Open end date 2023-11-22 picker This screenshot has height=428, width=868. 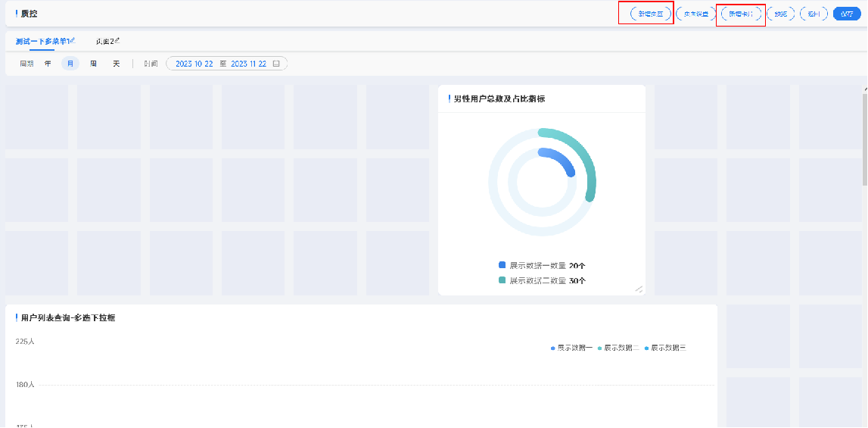coord(248,64)
